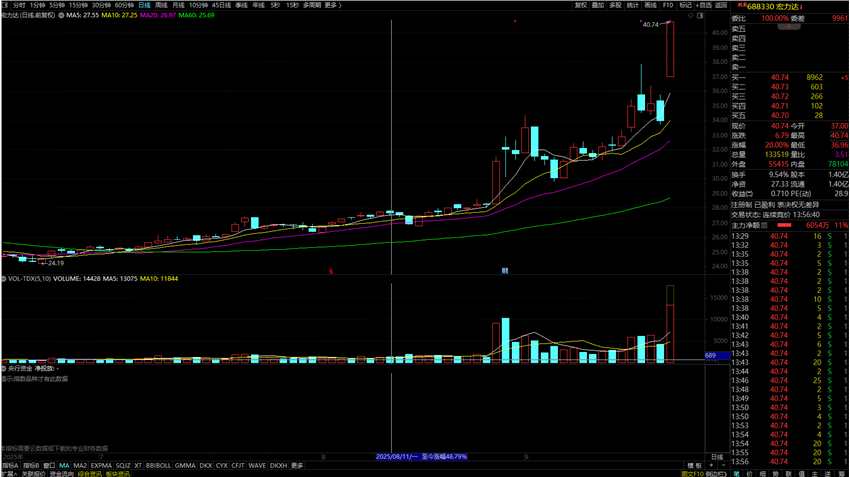Image resolution: width=850 pixels, height=477 pixels.
Task: Click the 主力净额 fund flow row
Action: coord(789,225)
